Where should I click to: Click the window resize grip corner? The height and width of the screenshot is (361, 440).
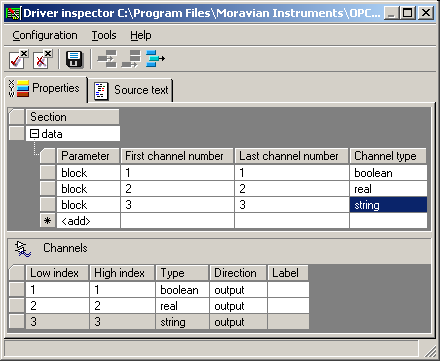[431, 351]
